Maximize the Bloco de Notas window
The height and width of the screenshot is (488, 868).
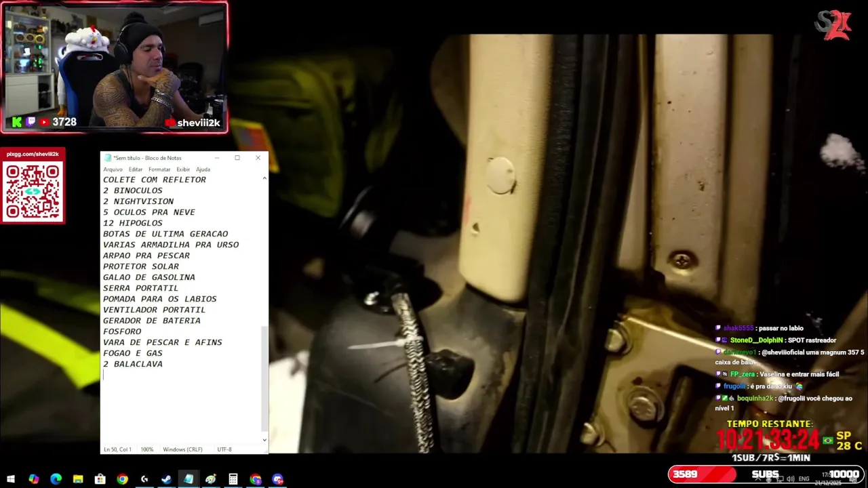[x=237, y=158]
